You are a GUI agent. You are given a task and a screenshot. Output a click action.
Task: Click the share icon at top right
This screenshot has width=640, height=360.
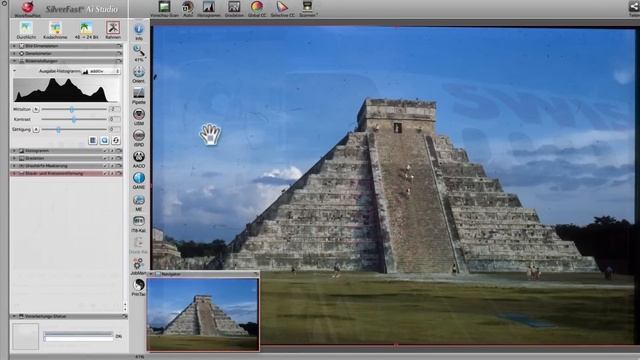click(x=634, y=7)
